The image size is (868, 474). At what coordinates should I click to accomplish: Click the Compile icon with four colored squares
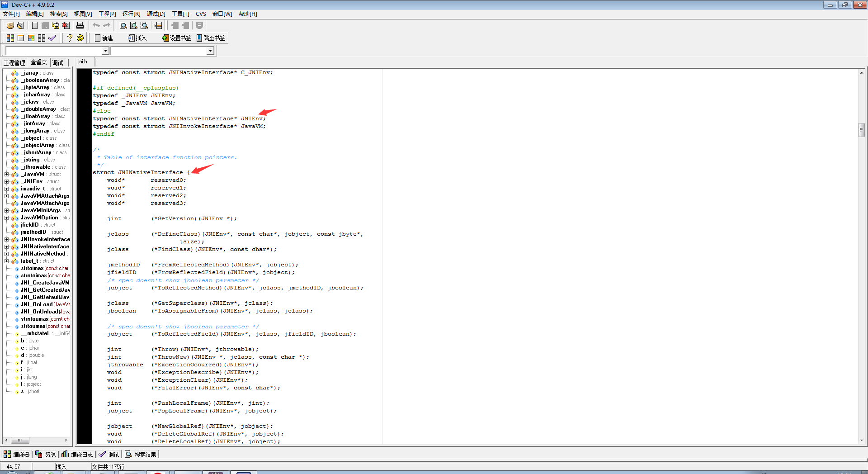pos(10,38)
